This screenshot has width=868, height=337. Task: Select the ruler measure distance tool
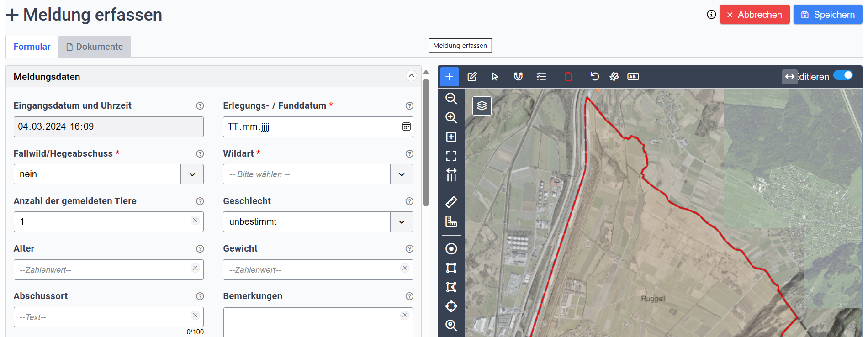(x=451, y=202)
